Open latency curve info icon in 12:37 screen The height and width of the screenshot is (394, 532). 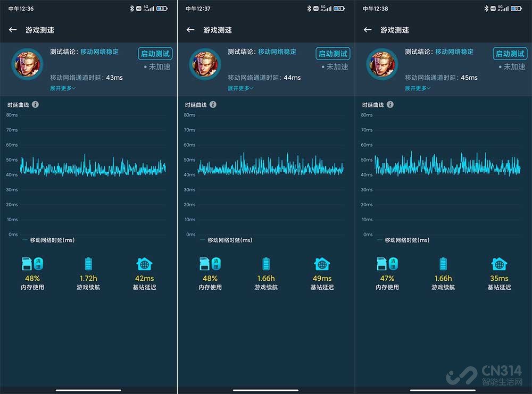(213, 104)
